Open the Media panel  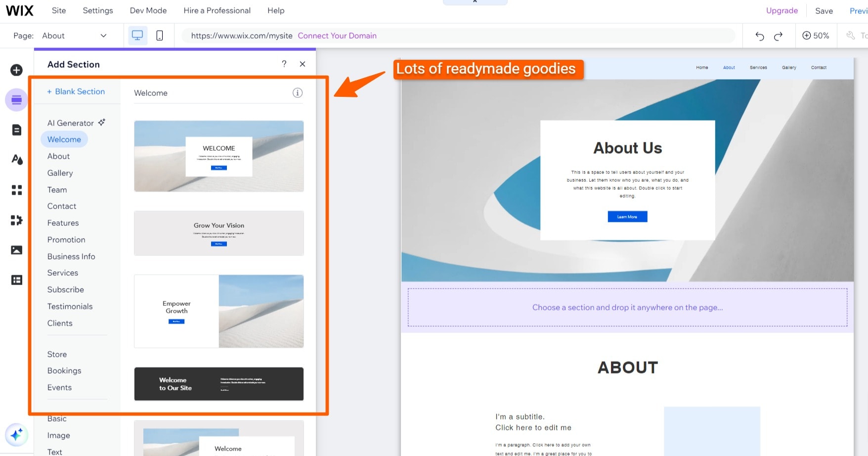click(x=16, y=250)
